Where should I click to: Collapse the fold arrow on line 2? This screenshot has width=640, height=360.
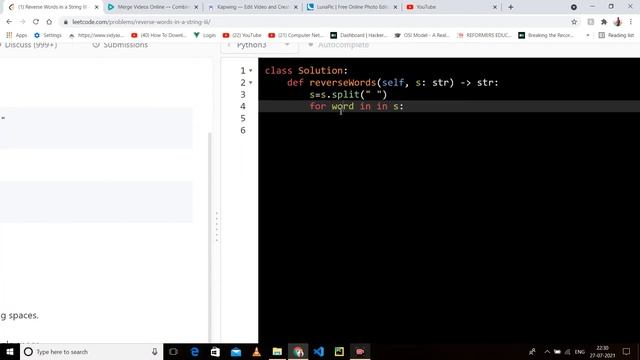tap(251, 82)
